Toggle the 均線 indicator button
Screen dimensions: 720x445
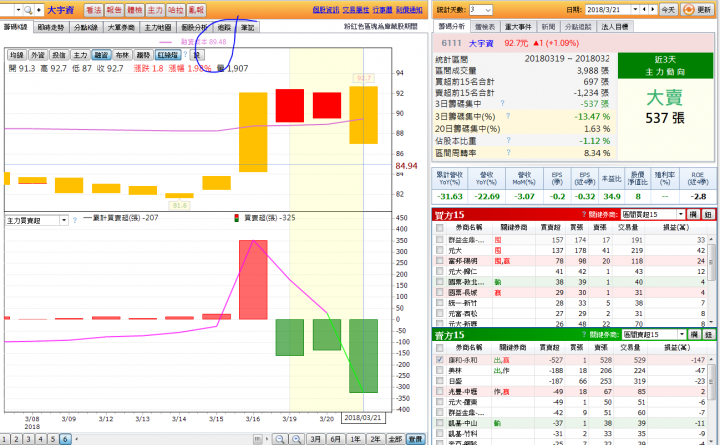click(x=17, y=55)
